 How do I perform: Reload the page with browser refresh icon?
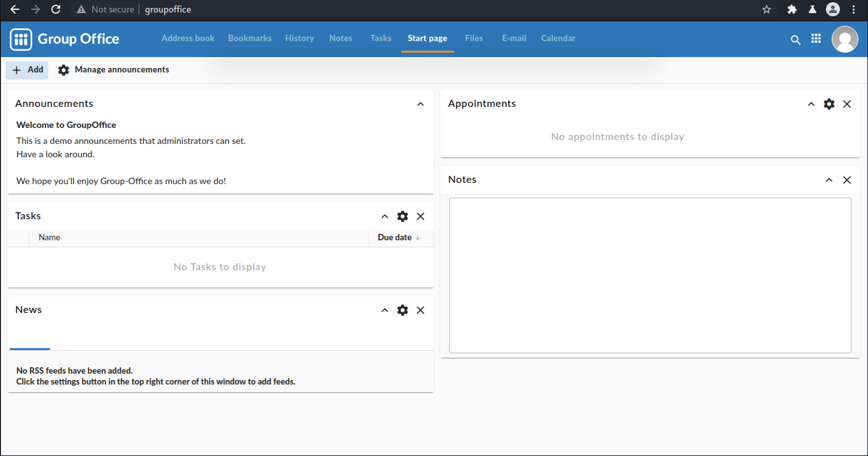[55, 10]
